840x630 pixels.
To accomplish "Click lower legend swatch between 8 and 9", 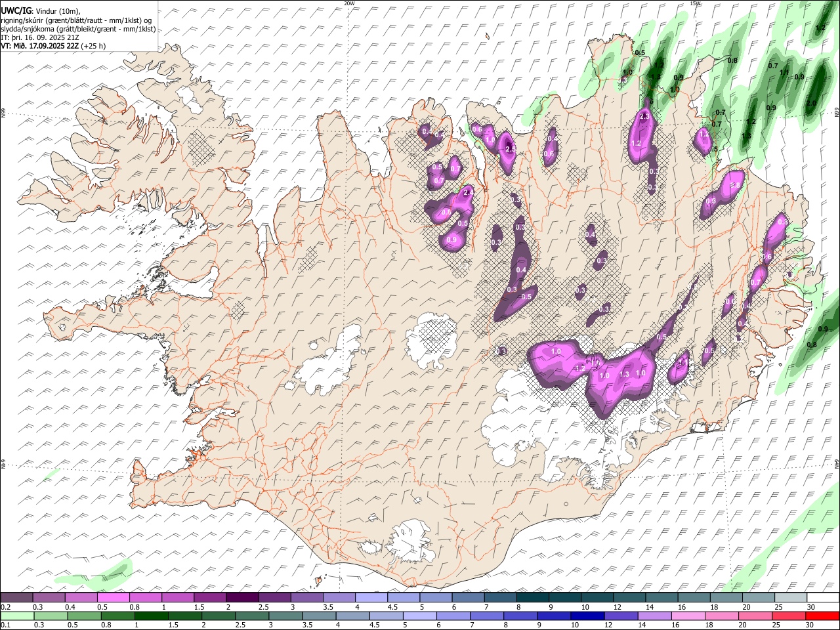I will [x=520, y=616].
